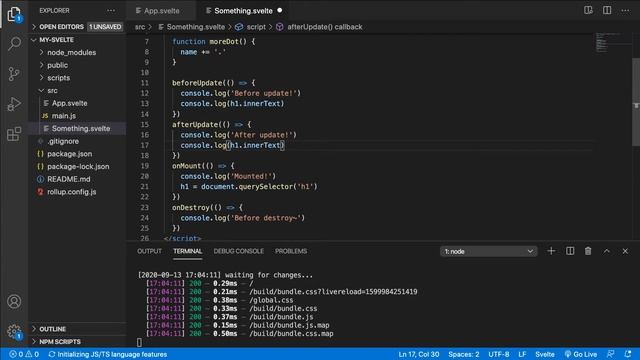Change indentation via Spaces: 2
640x360 pixels.
(x=464, y=354)
